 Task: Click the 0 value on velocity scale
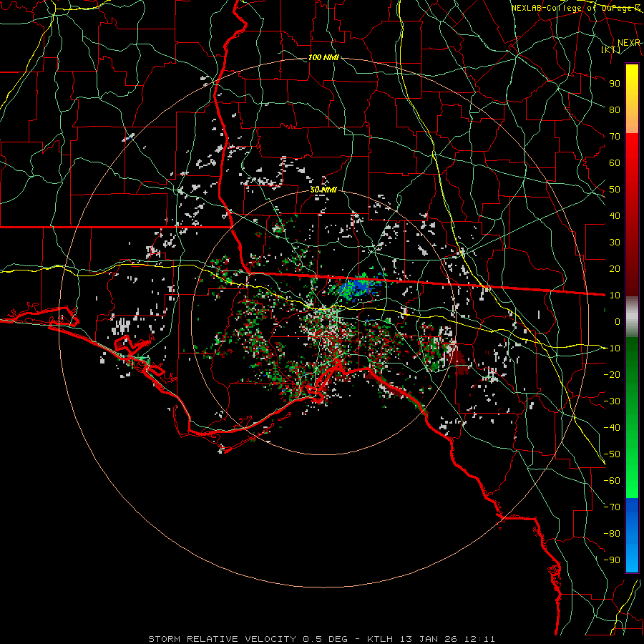point(618,321)
